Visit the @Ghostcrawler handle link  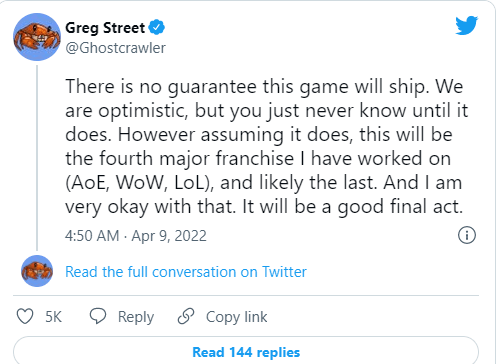pyautogui.click(x=115, y=48)
